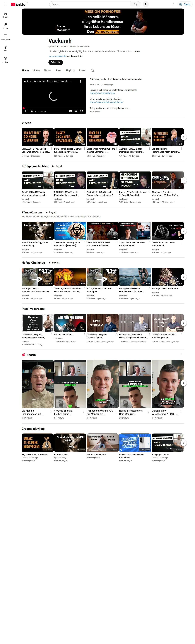Switch to the channel Shorts tab
This screenshot has height=644, width=195.
[x=47, y=71]
